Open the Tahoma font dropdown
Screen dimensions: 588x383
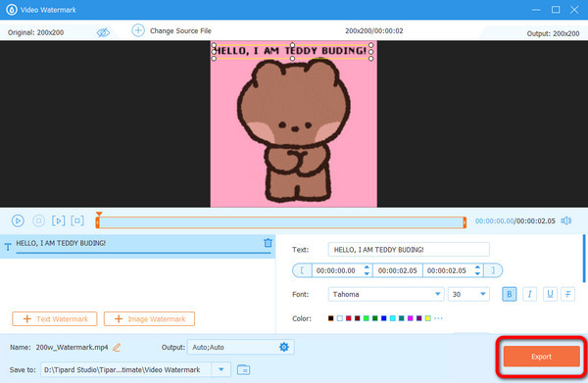click(437, 294)
